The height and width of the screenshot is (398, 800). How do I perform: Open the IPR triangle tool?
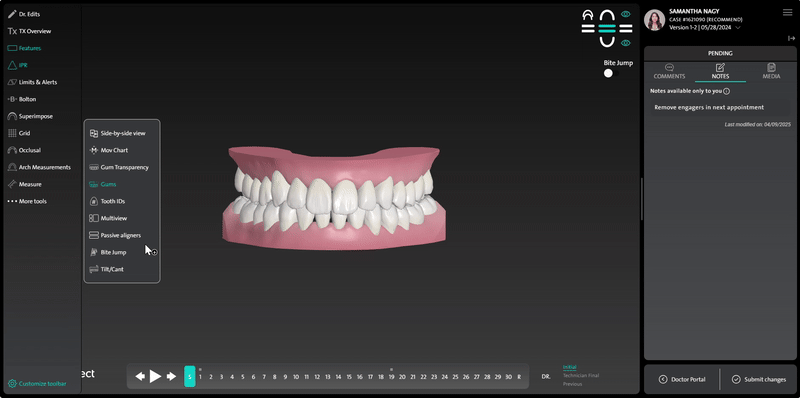click(18, 65)
